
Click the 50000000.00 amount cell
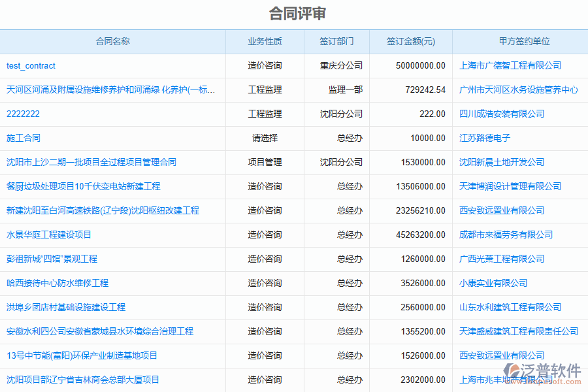coord(420,65)
